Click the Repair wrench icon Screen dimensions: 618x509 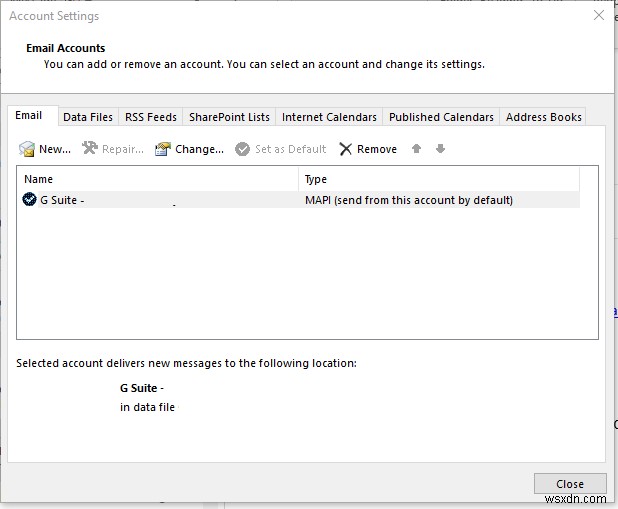pyautogui.click(x=90, y=148)
